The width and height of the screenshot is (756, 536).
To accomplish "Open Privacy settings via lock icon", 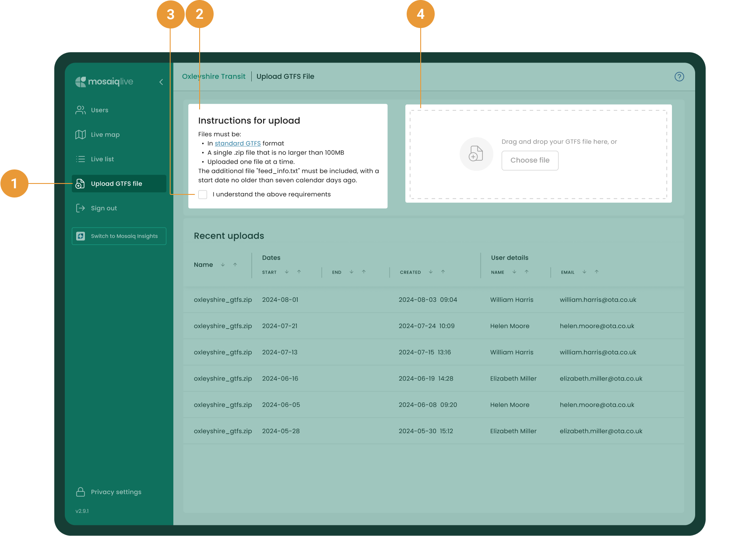I will (x=81, y=492).
